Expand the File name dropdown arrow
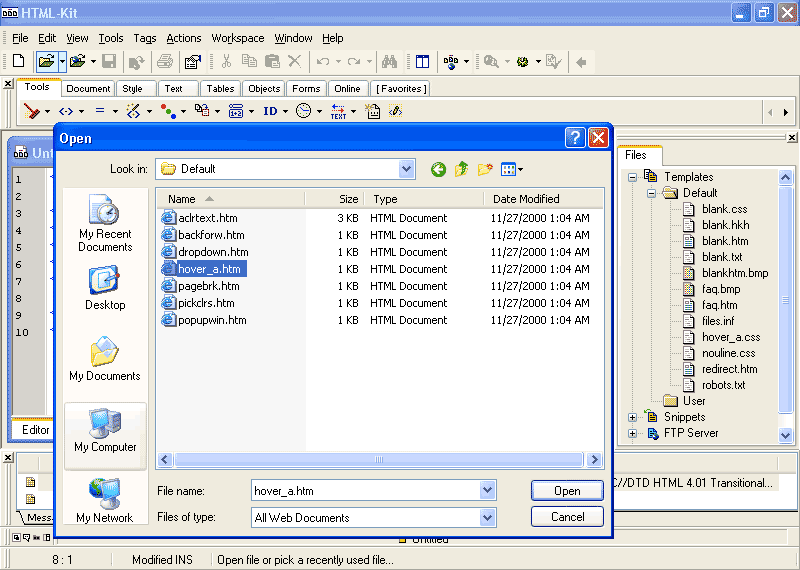This screenshot has height=570, width=800. 487,490
